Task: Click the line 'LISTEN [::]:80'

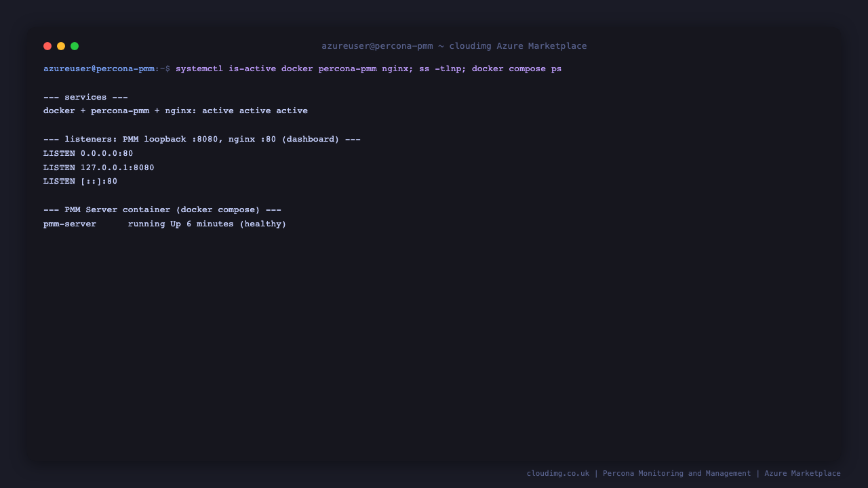Action: pos(81,182)
